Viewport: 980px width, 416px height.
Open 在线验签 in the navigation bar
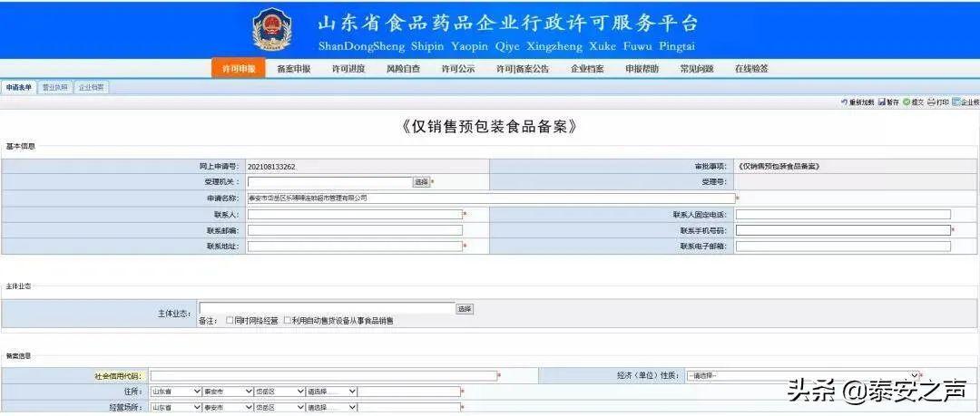pos(751,69)
